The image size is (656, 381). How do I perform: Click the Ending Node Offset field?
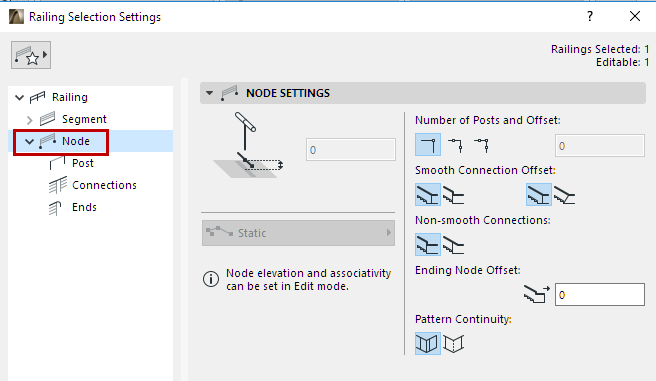click(x=600, y=294)
